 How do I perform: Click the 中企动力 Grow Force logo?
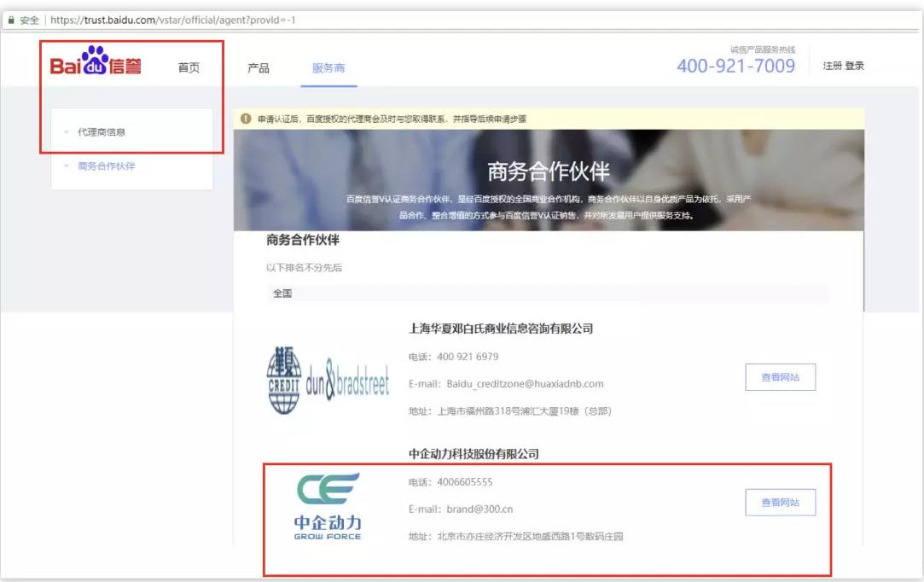[328, 507]
